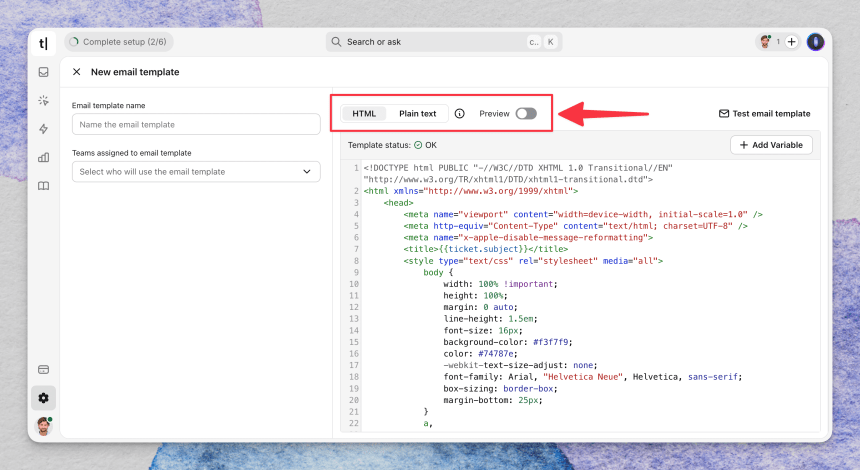Click the Search or ask field
The width and height of the screenshot is (860, 470).
click(443, 42)
